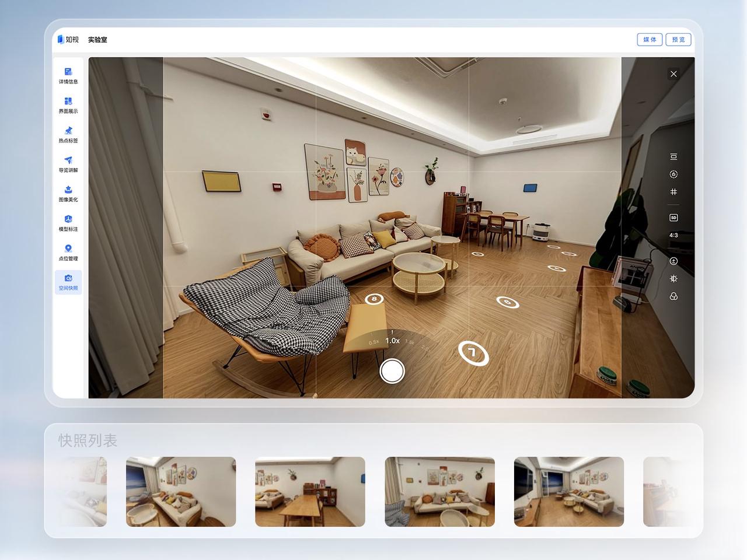747x560 pixels.
Task: Click the 预览 button
Action: [x=678, y=40]
